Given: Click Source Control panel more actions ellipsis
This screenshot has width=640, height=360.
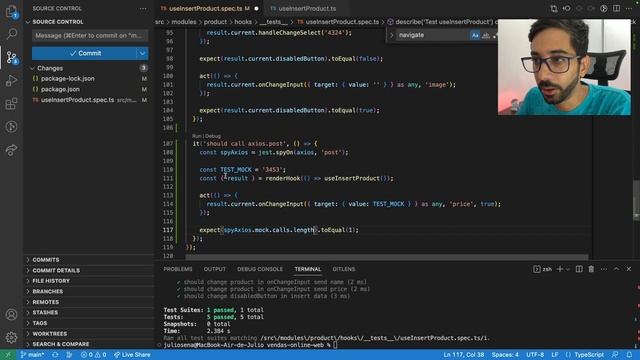Looking at the screenshot, I should pyautogui.click(x=143, y=8).
